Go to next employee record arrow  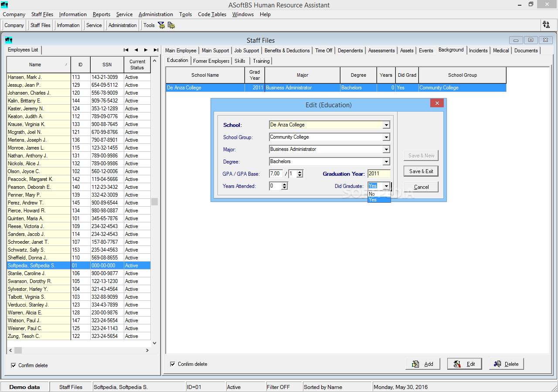[146, 50]
